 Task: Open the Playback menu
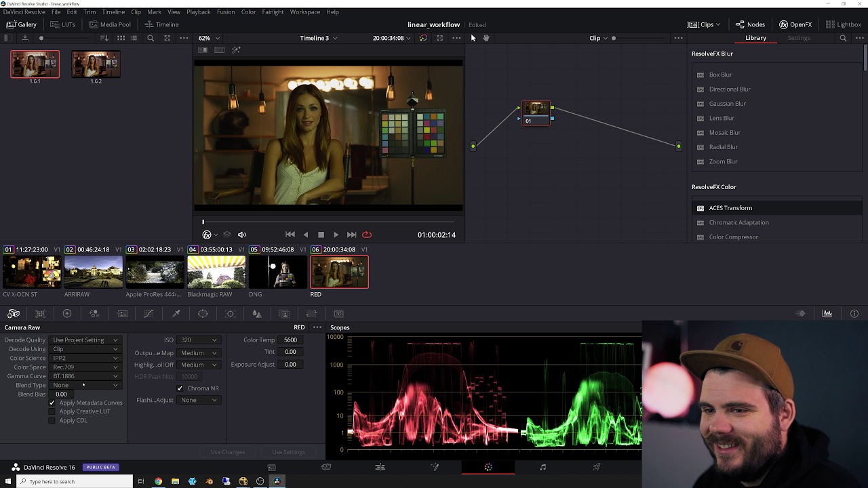click(199, 12)
